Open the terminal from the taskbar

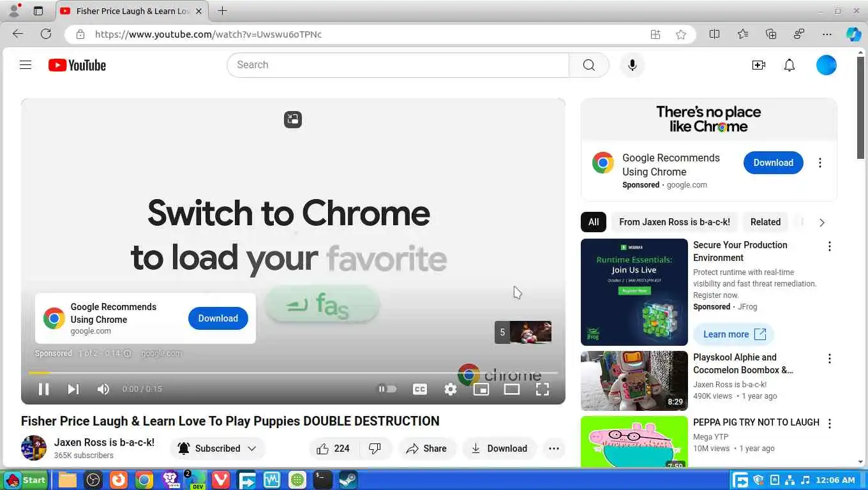pos(322,480)
